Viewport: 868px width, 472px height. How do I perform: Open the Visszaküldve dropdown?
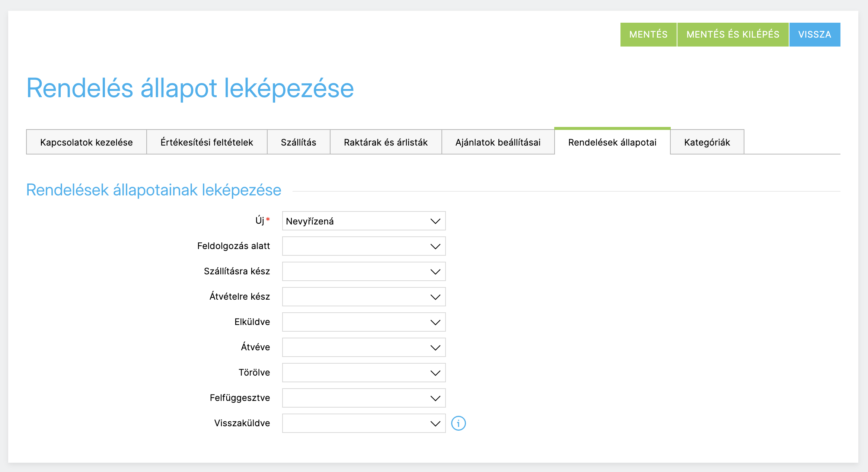pos(364,424)
